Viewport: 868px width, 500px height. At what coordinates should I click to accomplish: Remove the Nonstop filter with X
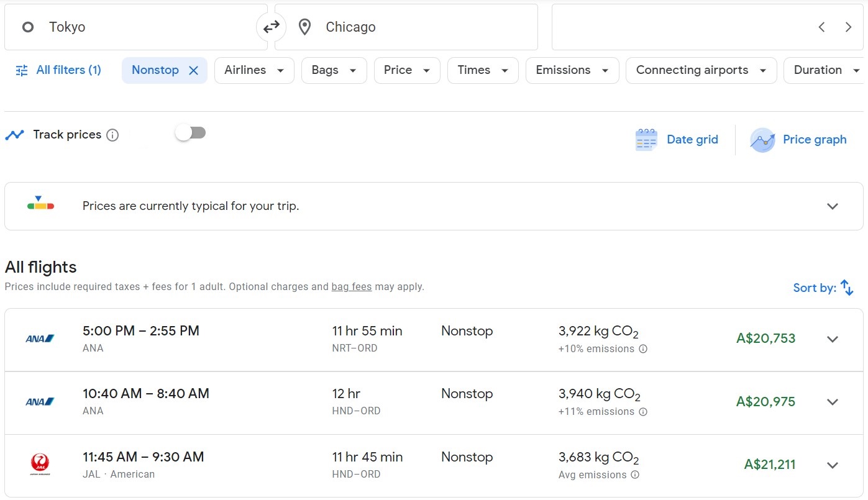[x=193, y=70]
